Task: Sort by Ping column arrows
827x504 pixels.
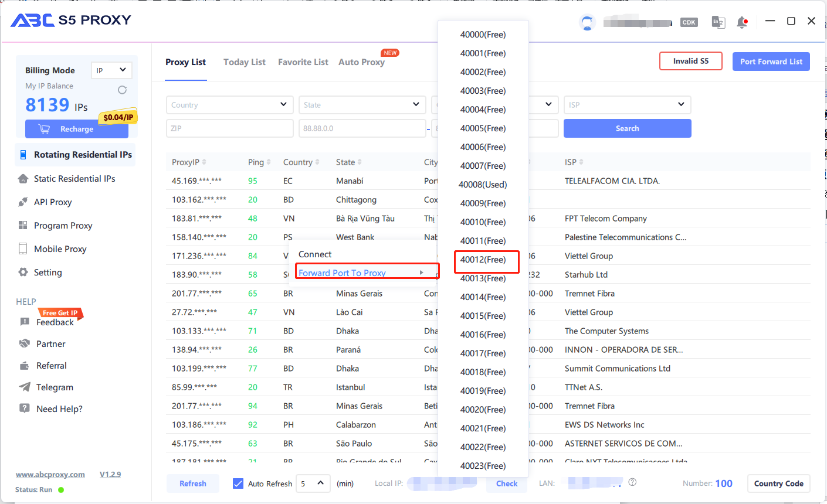Action: tap(269, 162)
